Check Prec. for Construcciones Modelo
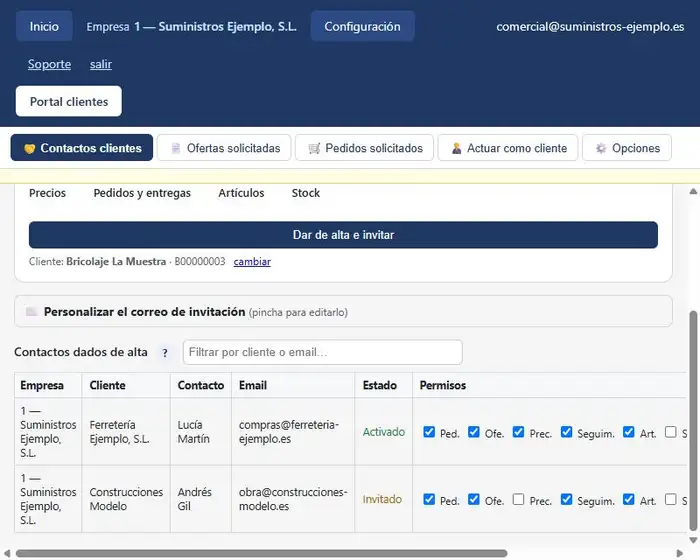 click(518, 499)
